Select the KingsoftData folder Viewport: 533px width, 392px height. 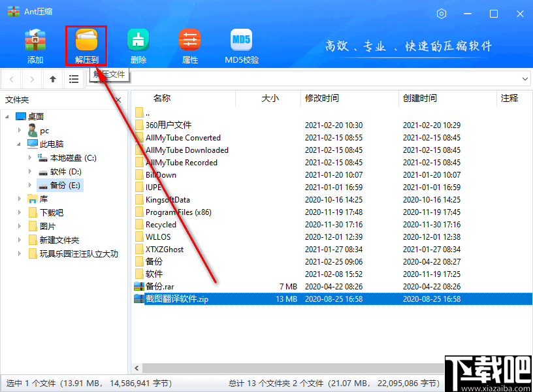(332, 199)
